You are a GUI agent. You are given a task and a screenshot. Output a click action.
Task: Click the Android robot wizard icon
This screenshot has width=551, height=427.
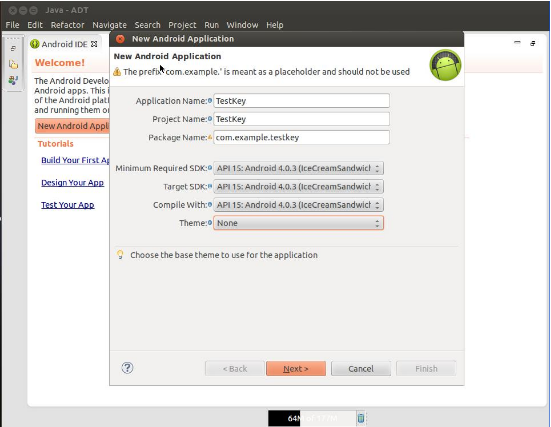[445, 65]
